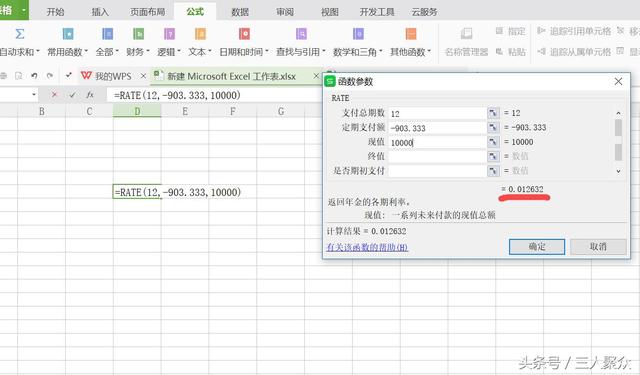
Task: Open the 日期和时间 date functions icon
Action: (244, 33)
